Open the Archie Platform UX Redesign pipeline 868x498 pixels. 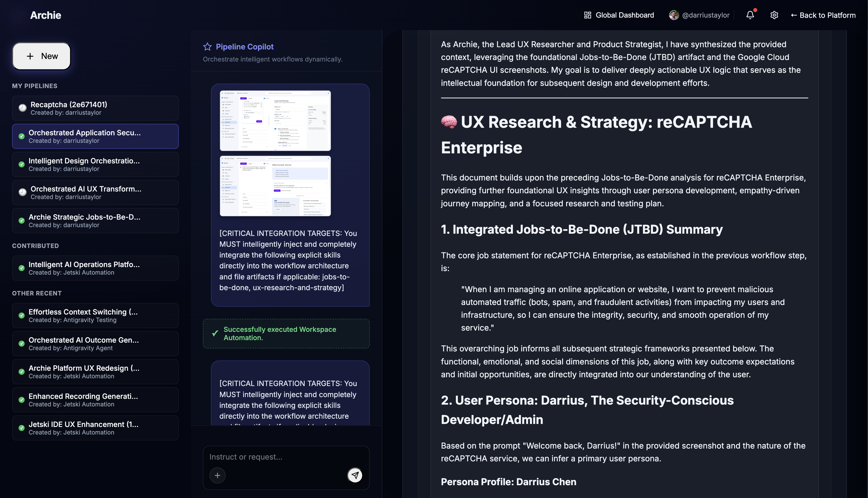pos(95,372)
